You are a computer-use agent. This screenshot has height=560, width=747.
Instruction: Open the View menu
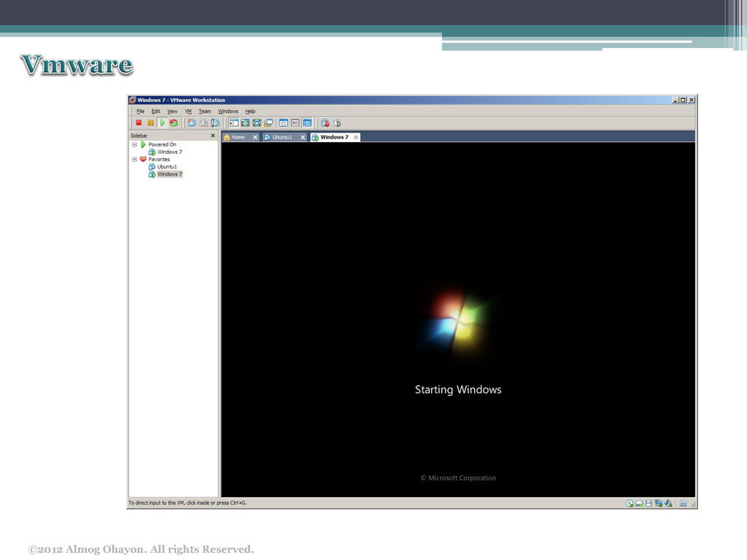click(x=172, y=112)
